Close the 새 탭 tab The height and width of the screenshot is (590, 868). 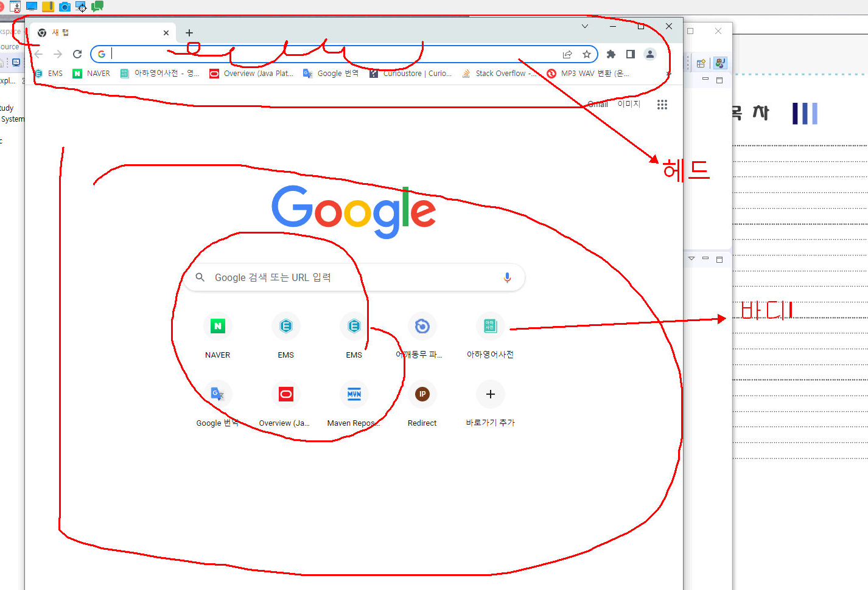(x=166, y=33)
